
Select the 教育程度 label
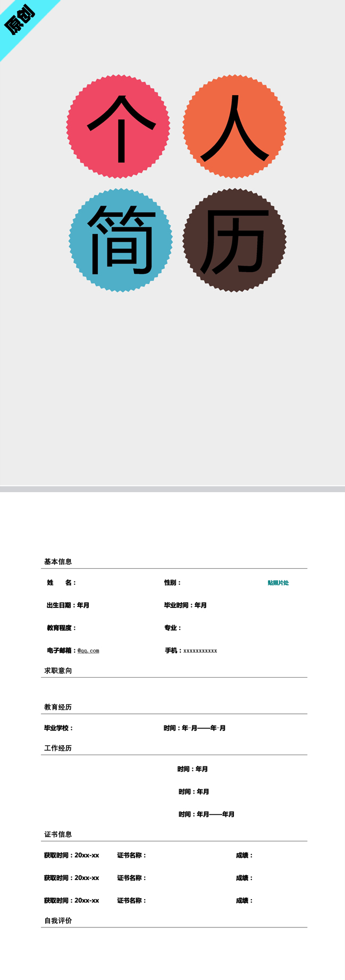pos(61,628)
